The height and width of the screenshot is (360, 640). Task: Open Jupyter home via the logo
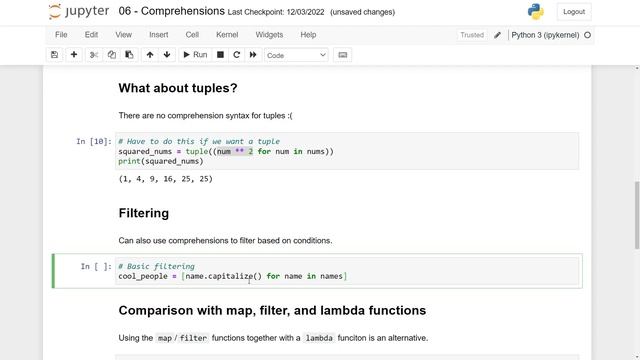coord(79,11)
